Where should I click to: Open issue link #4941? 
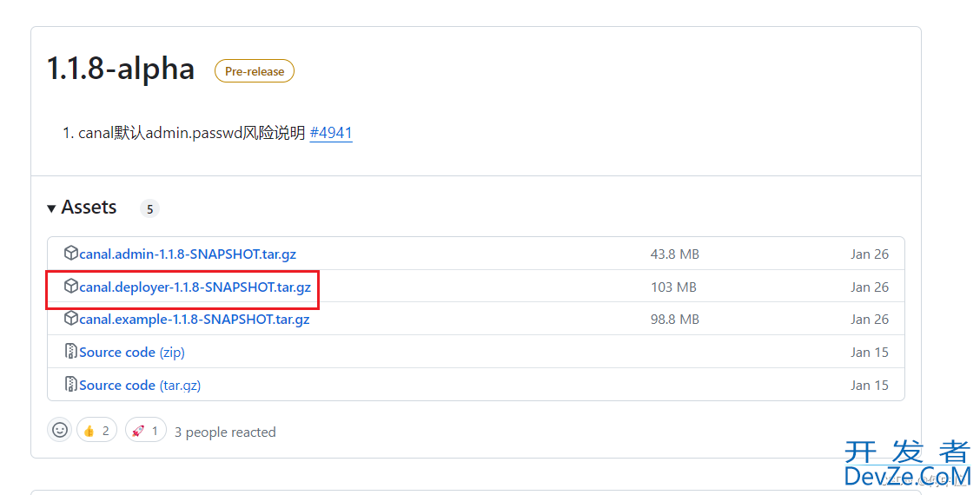click(x=331, y=133)
